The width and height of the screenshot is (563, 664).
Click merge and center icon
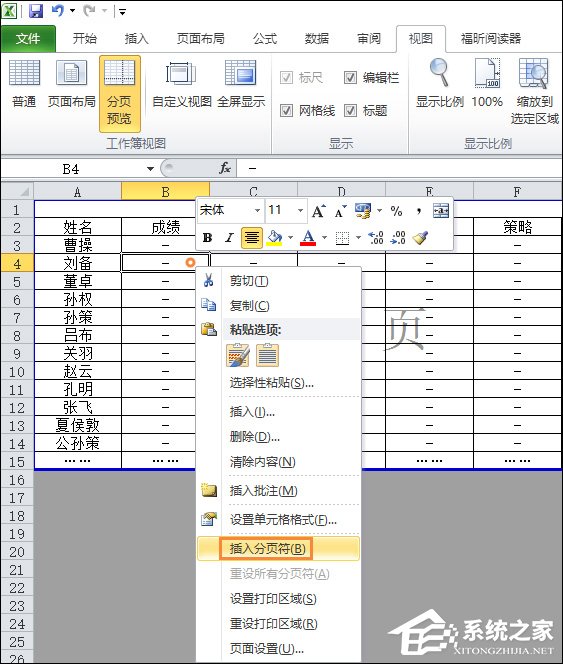click(441, 210)
